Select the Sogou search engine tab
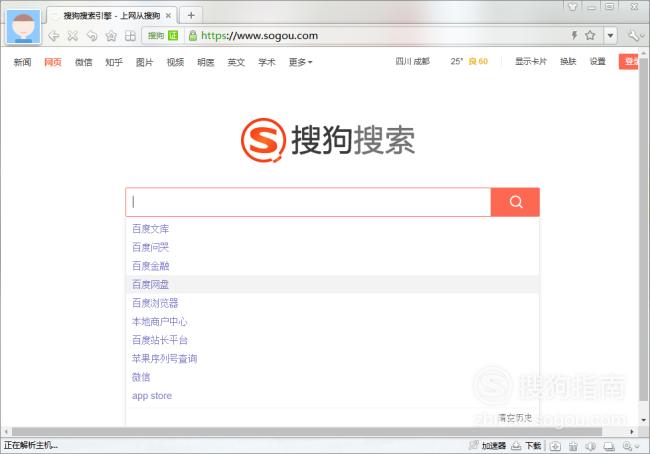650x454 pixels. 112,16
